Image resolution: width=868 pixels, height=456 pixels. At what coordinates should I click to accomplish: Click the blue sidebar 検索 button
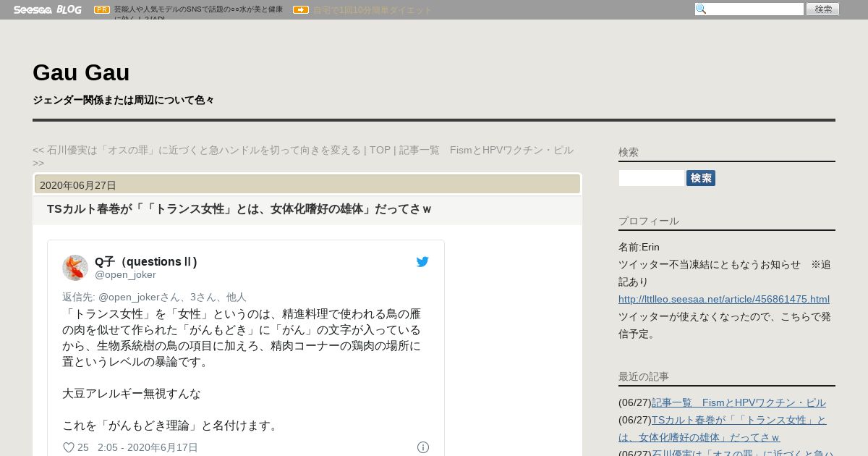pos(701,178)
